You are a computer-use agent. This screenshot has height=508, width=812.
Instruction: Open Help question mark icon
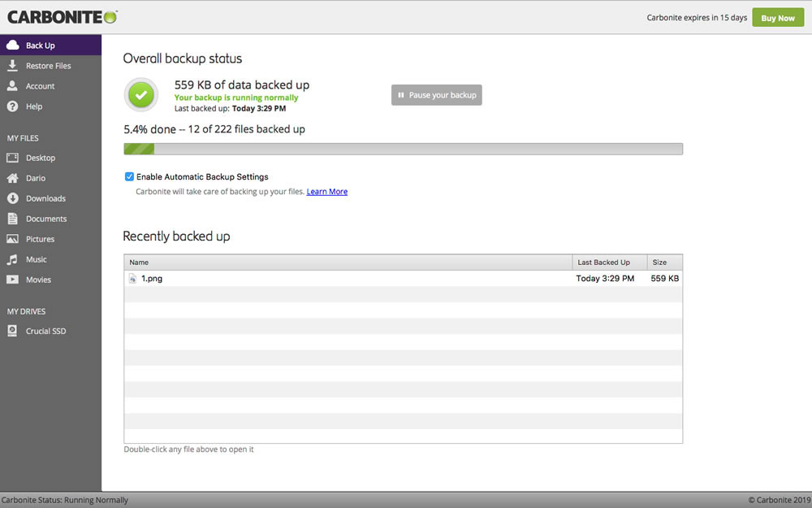pos(12,106)
